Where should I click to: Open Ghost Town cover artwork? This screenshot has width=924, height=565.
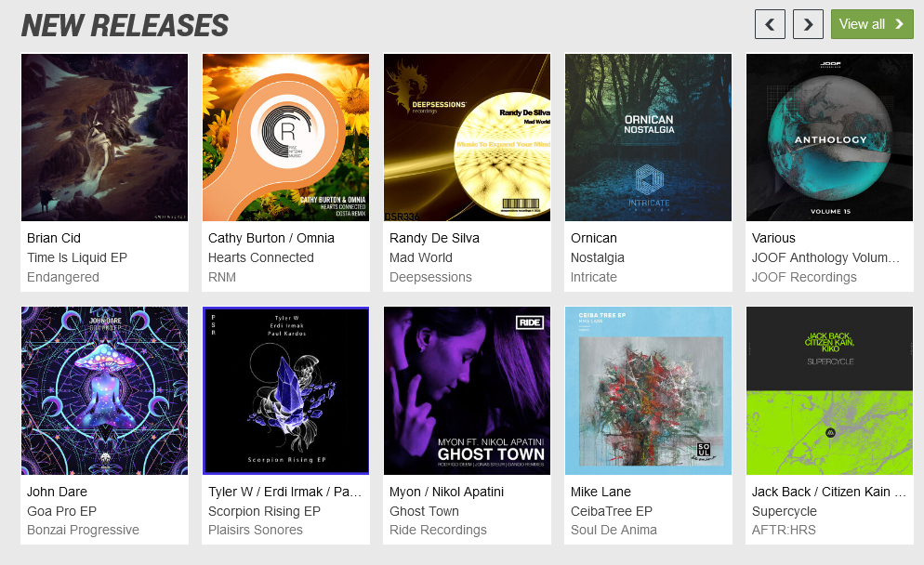(x=467, y=390)
